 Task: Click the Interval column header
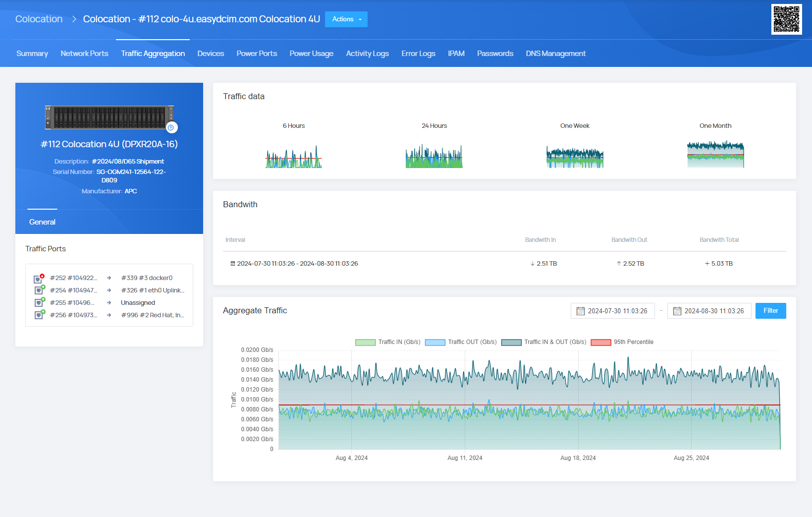[x=235, y=240]
